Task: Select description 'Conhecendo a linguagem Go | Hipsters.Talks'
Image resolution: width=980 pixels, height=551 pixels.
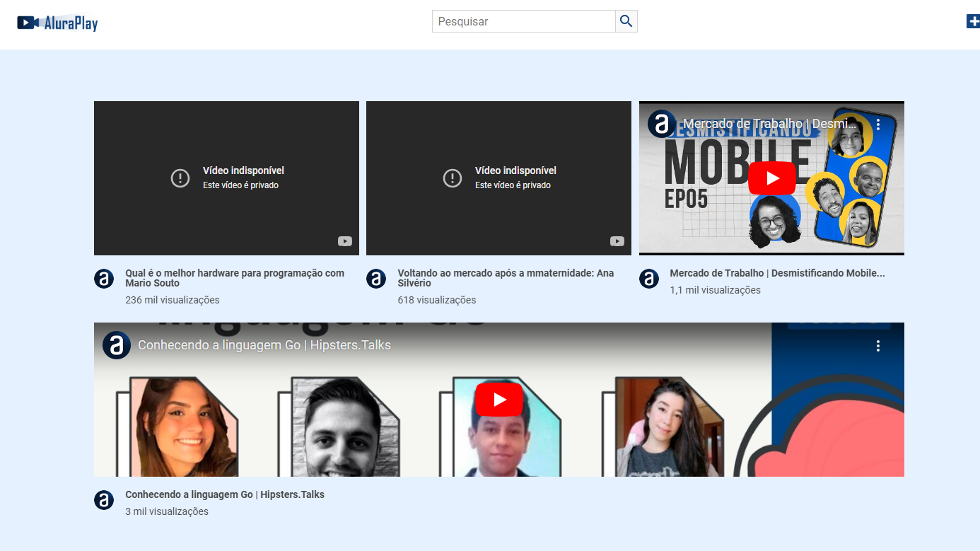Action: point(225,494)
